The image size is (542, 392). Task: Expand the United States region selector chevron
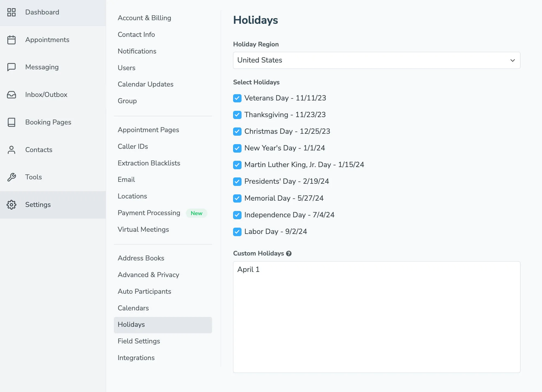[x=513, y=60]
